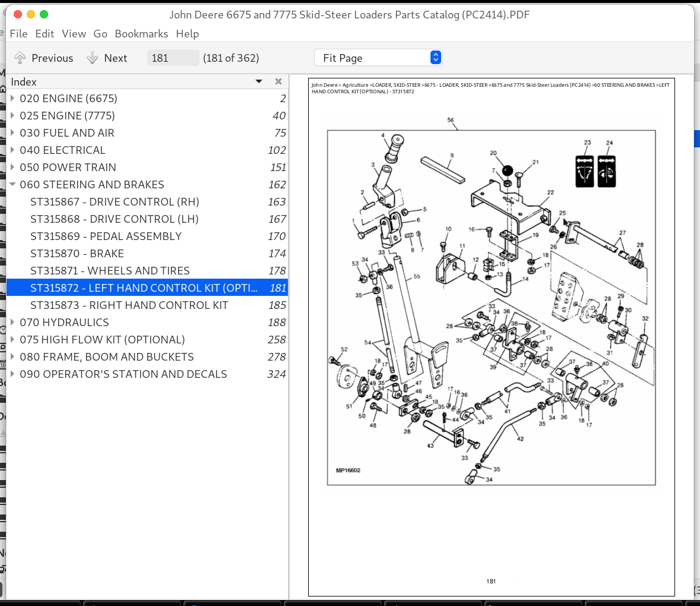Expand the 040 ELECTRICAL section
Image resolution: width=700 pixels, height=606 pixels.
tap(12, 150)
